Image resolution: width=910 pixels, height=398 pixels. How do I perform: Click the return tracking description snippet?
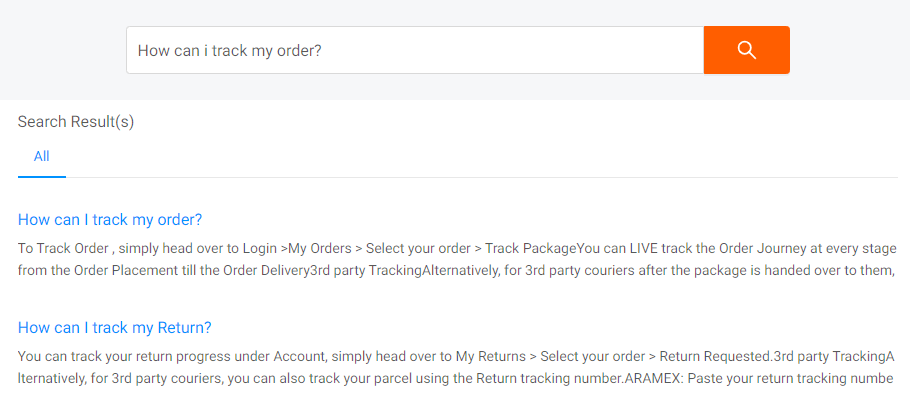point(456,368)
